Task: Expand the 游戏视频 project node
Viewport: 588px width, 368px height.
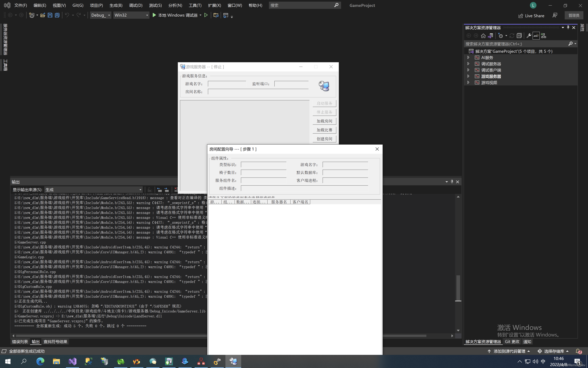Action: click(468, 82)
